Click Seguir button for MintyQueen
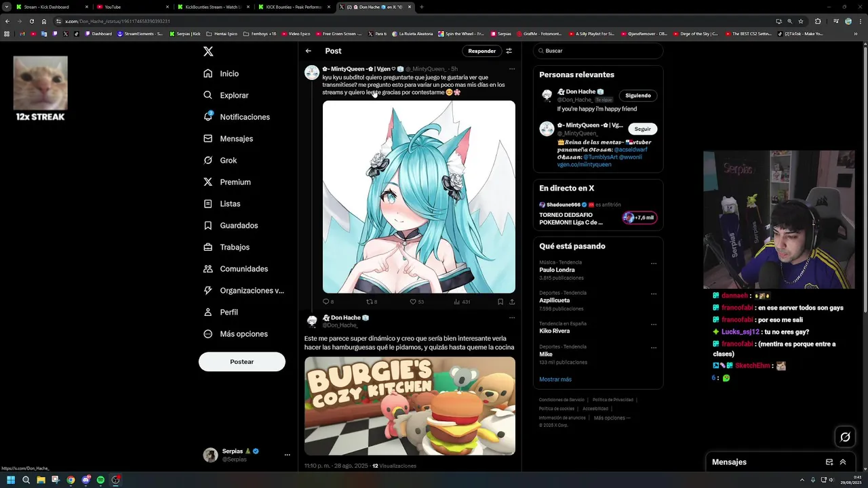 [x=643, y=129]
